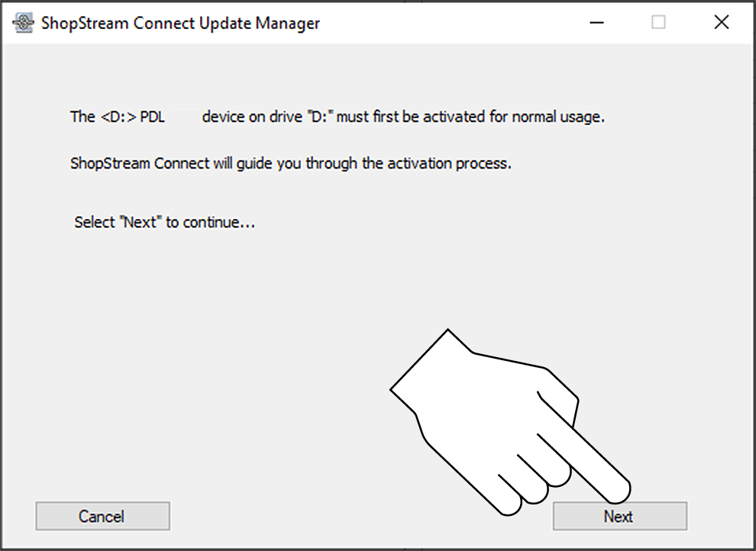The image size is (756, 551).
Task: Close the Update Manager window
Action: click(x=721, y=23)
